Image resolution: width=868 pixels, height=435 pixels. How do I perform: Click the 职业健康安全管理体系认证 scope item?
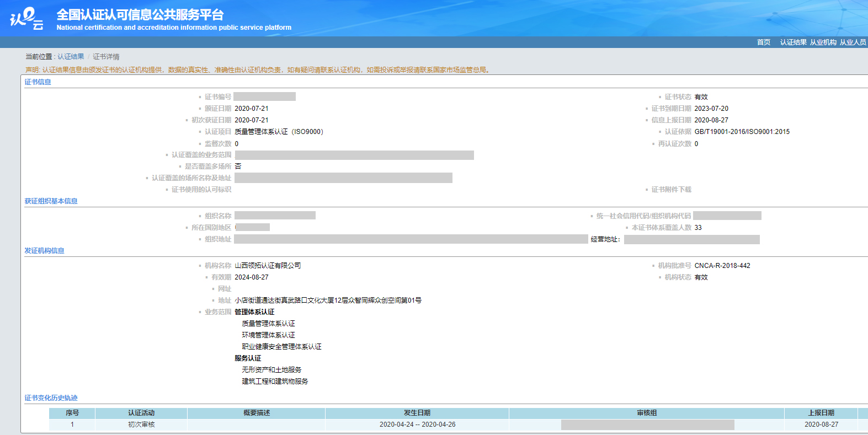tap(281, 347)
